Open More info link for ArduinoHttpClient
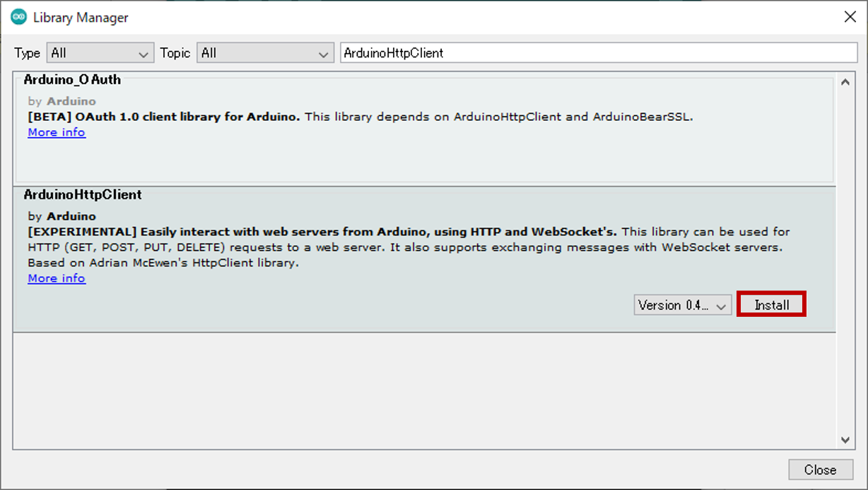Screen dimensions: 868x490 tap(57, 278)
